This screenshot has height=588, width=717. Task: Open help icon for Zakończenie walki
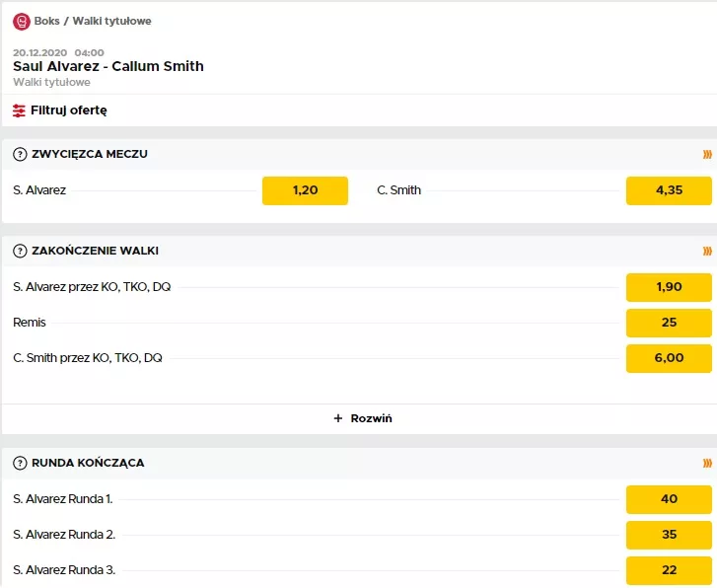click(x=20, y=251)
